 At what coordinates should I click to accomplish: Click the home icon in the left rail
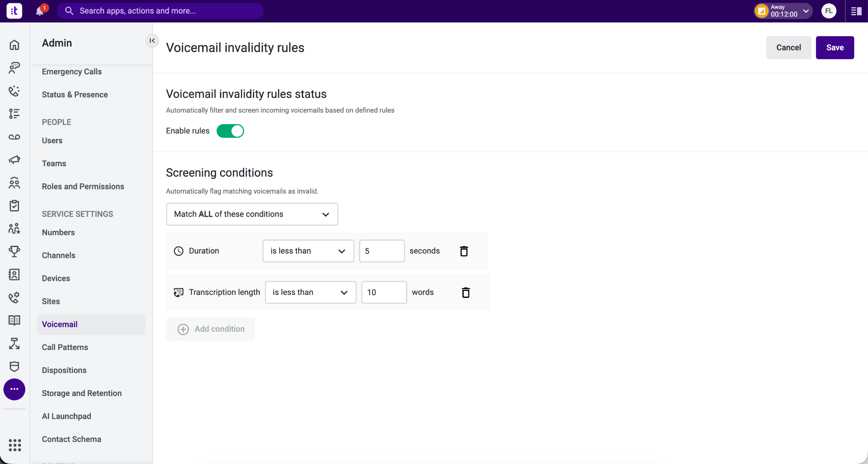point(14,45)
